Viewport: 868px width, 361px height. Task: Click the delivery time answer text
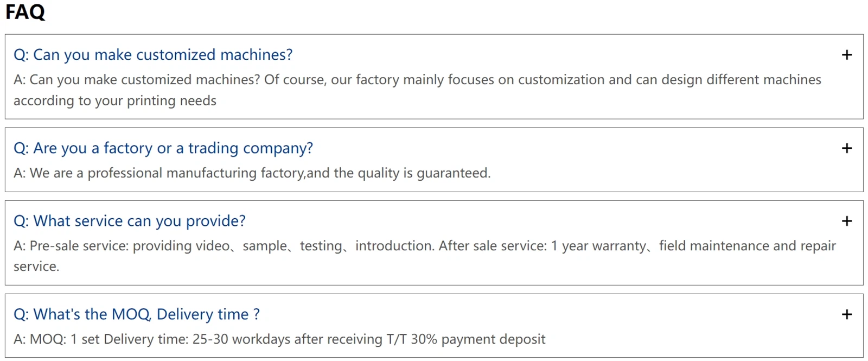[279, 339]
